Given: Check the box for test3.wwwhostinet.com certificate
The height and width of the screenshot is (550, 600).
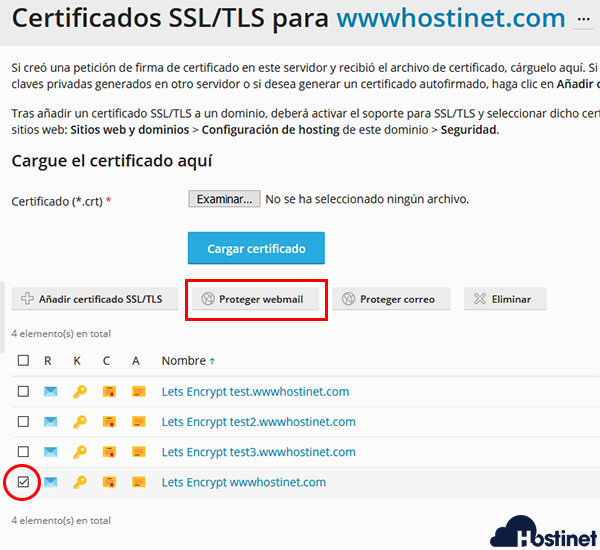Looking at the screenshot, I should coord(23,452).
